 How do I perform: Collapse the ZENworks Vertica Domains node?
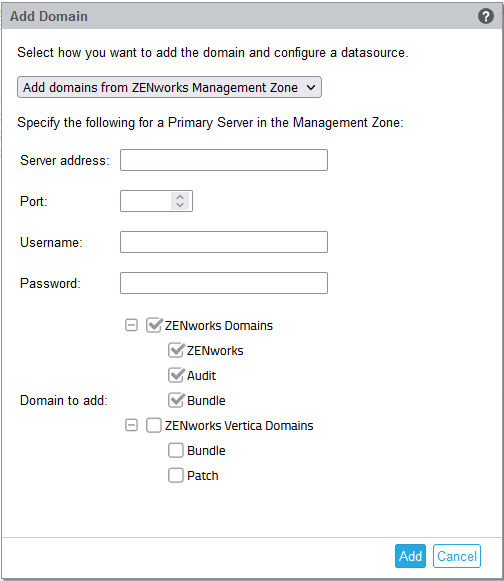tap(131, 425)
